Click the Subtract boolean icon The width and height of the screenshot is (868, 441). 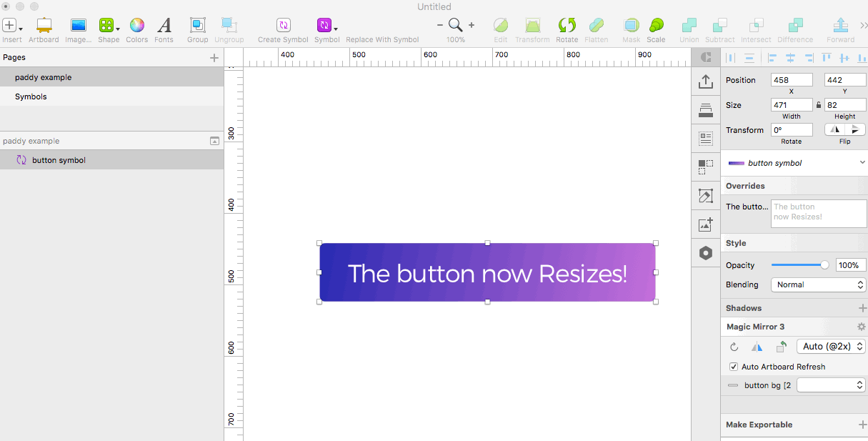720,26
